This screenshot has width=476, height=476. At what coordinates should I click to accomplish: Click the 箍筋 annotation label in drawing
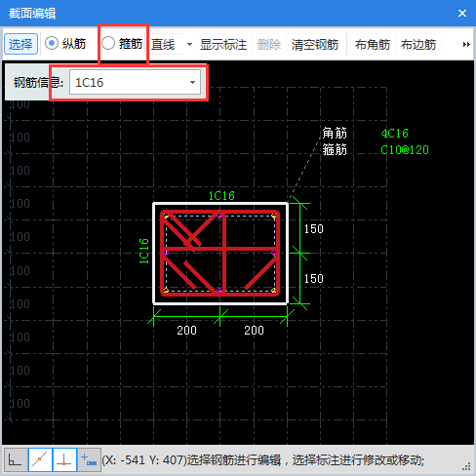pos(335,150)
